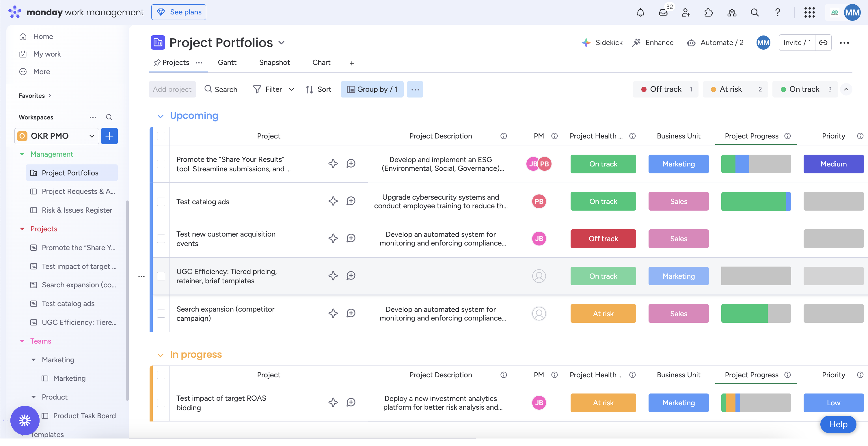Open board options three-dot menu
The height and width of the screenshot is (446, 868).
click(844, 43)
